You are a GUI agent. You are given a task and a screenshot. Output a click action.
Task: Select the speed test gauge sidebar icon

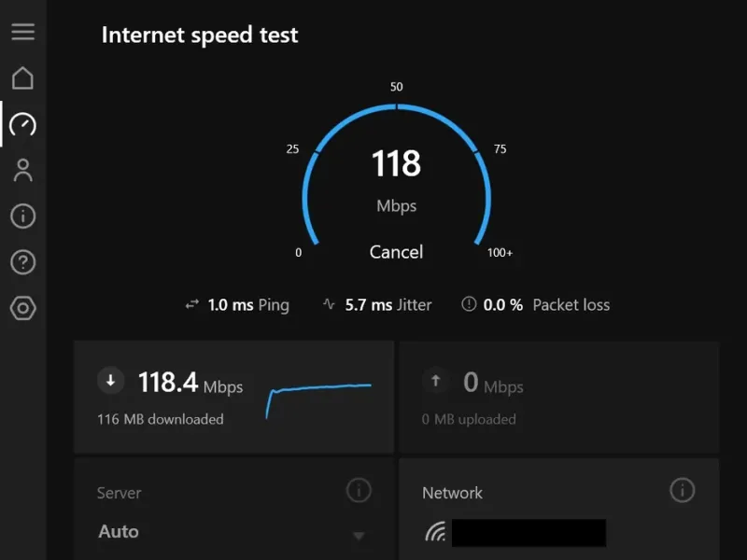tap(22, 124)
